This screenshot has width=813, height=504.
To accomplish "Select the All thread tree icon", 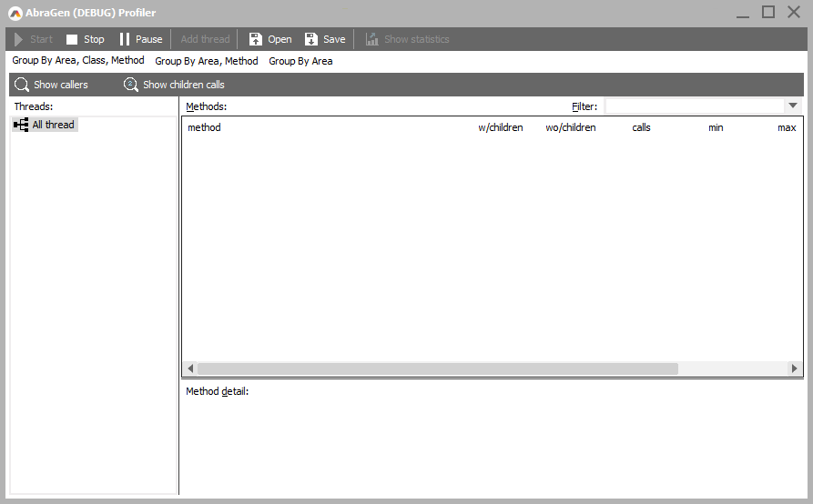I will (21, 125).
